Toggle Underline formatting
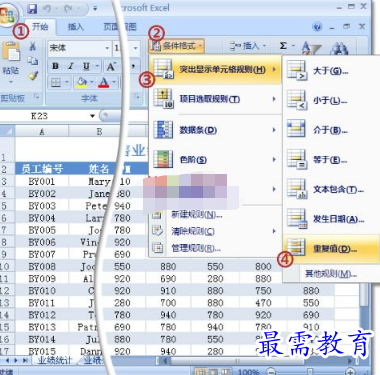The height and width of the screenshot is (375, 380). [86, 66]
